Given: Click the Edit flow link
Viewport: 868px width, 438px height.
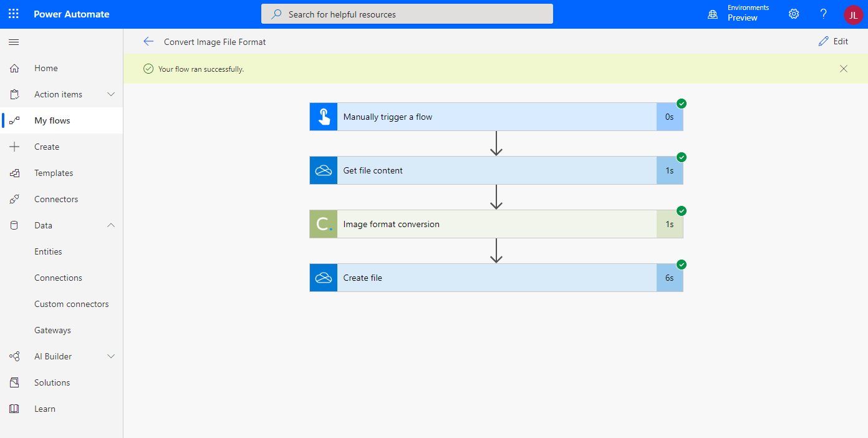Looking at the screenshot, I should (833, 41).
